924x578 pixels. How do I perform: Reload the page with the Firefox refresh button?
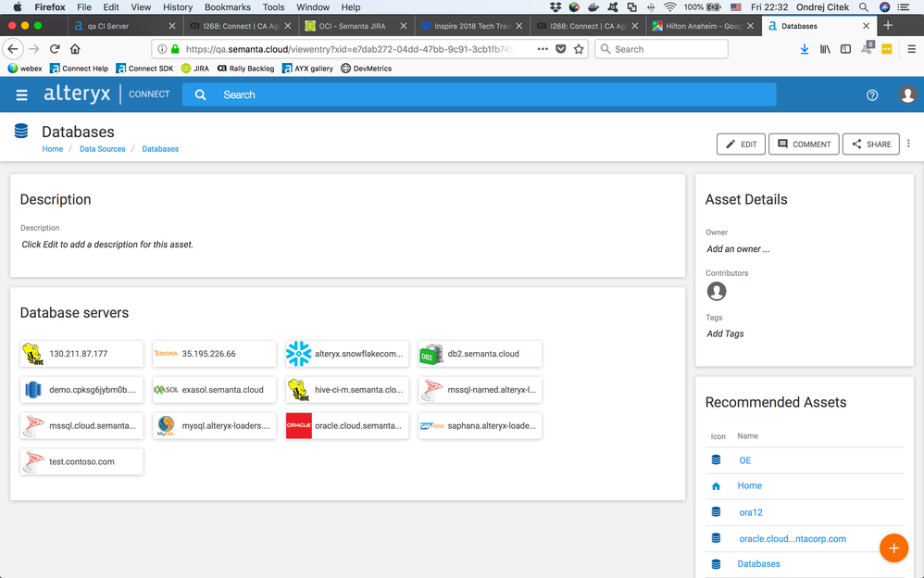(x=55, y=49)
